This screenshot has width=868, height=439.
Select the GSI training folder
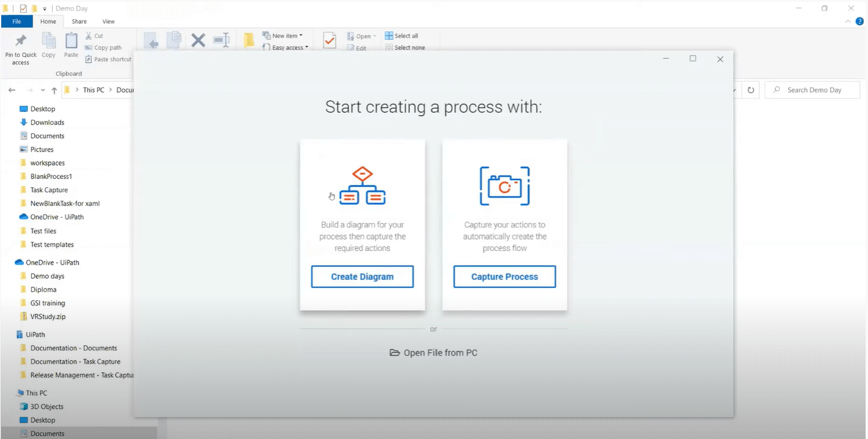pos(48,304)
